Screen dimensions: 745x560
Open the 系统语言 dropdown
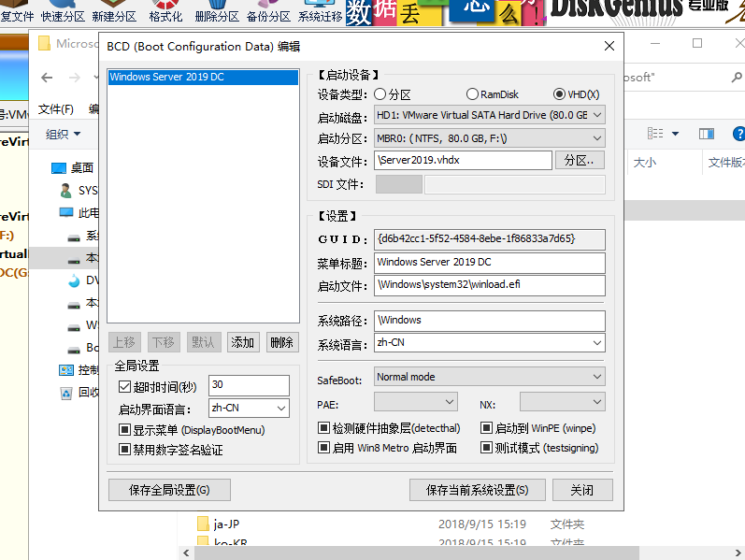(490, 343)
